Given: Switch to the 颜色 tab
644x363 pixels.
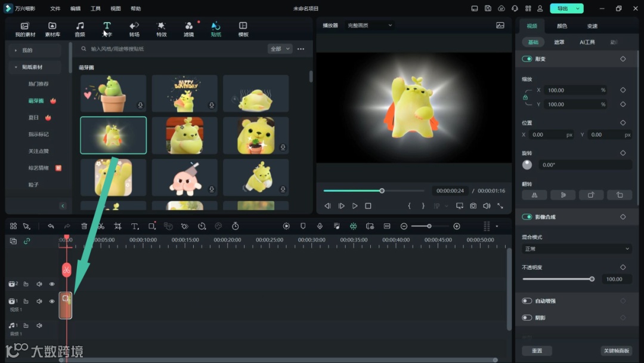Looking at the screenshot, I should 562,26.
